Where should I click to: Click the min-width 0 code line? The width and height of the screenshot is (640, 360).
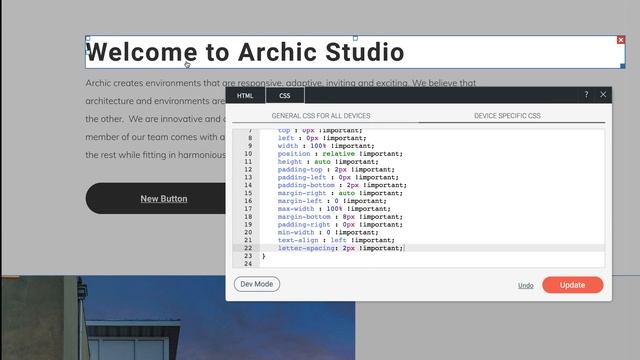328,232
